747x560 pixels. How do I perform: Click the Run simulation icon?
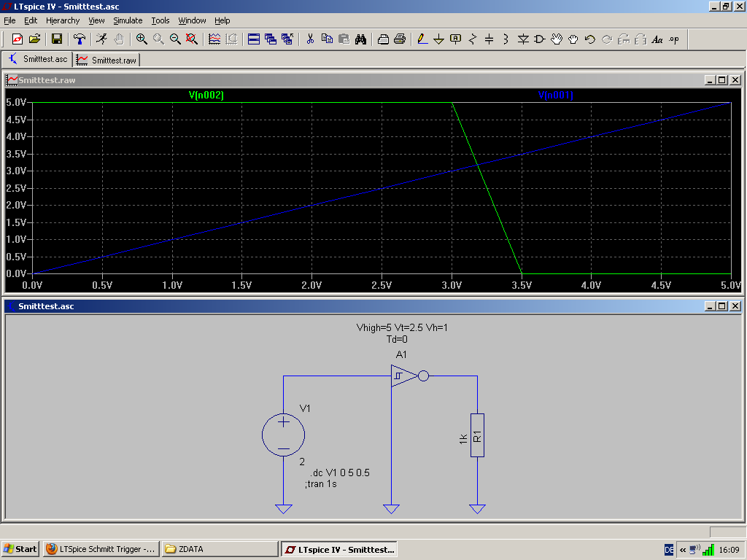101,39
